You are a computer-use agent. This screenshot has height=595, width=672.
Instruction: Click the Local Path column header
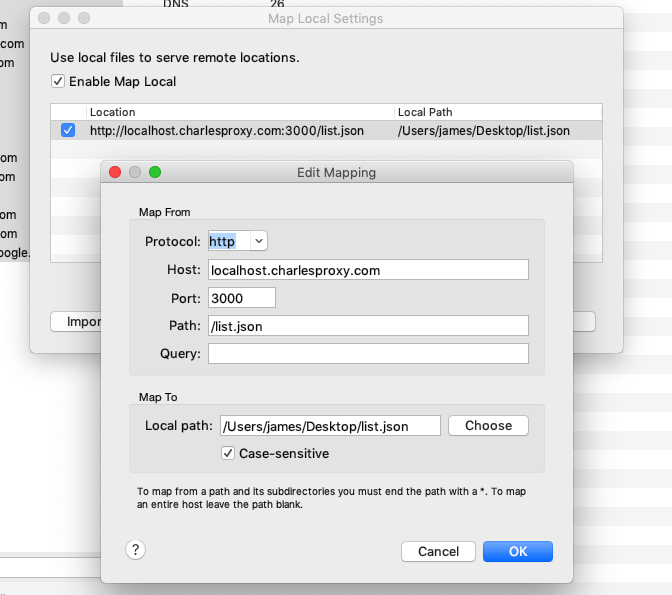pyautogui.click(x=498, y=112)
